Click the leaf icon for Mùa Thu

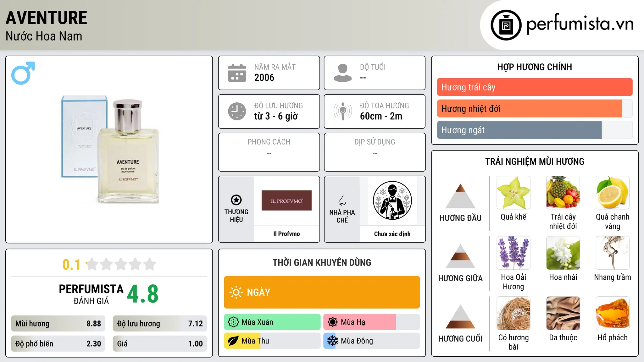(x=233, y=341)
